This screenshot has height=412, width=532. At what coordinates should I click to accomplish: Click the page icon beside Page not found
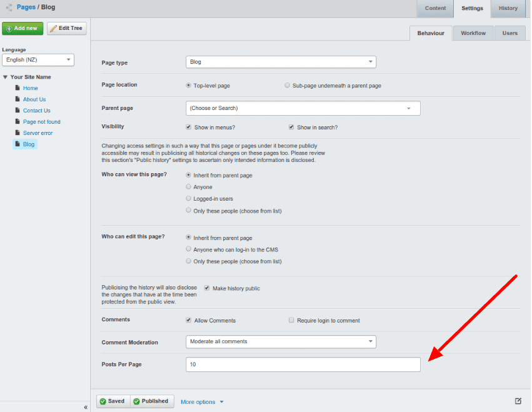point(18,122)
